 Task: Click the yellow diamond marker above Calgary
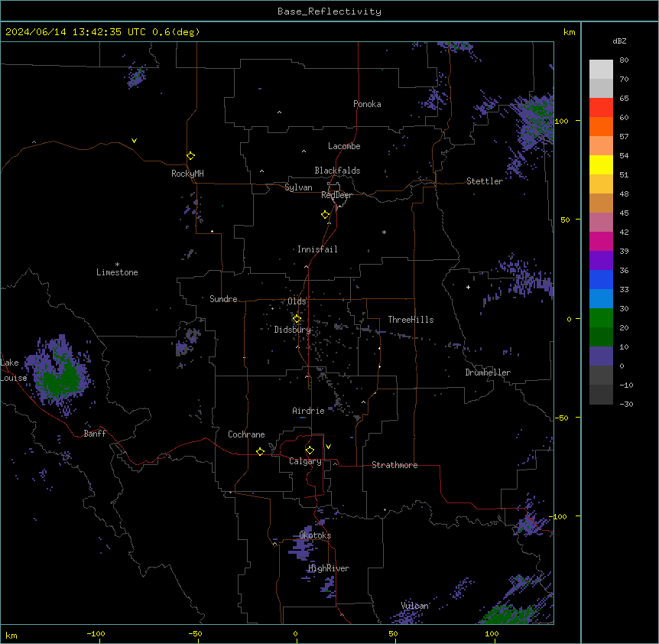310,450
